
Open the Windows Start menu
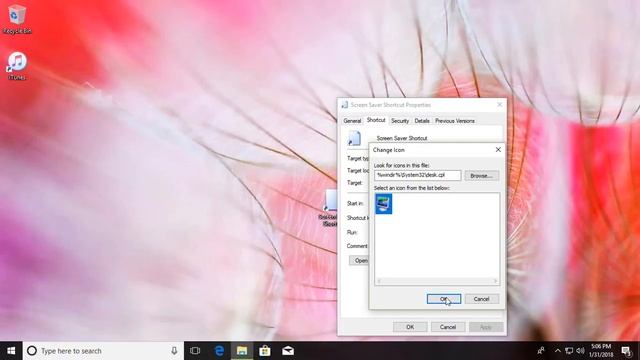11,351
